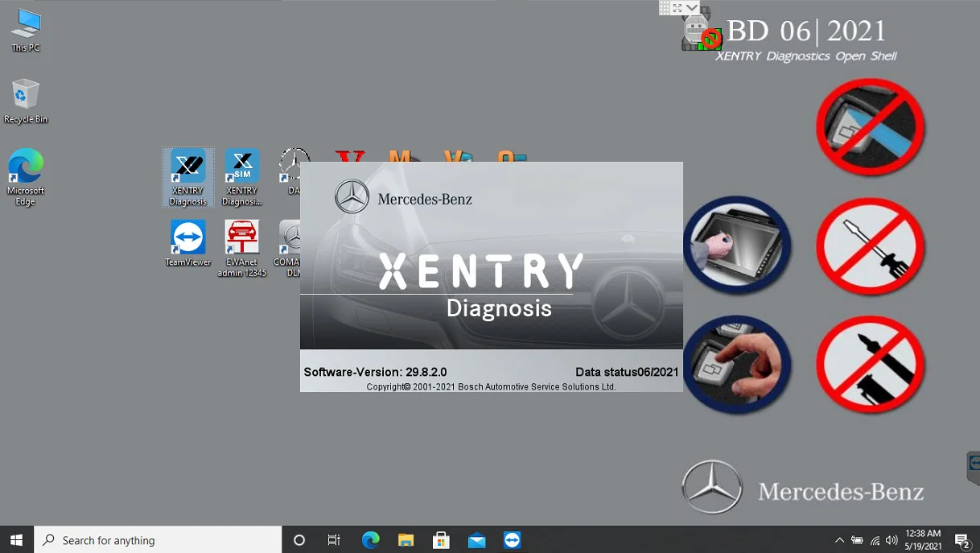980x553 pixels.
Task: Launch Microsoft Edge from the taskbar
Action: pos(370,540)
